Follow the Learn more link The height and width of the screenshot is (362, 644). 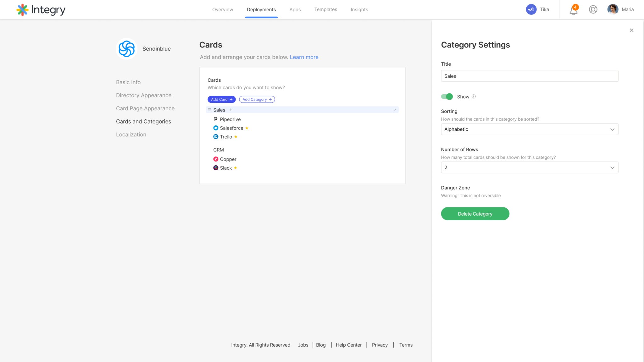[304, 57]
